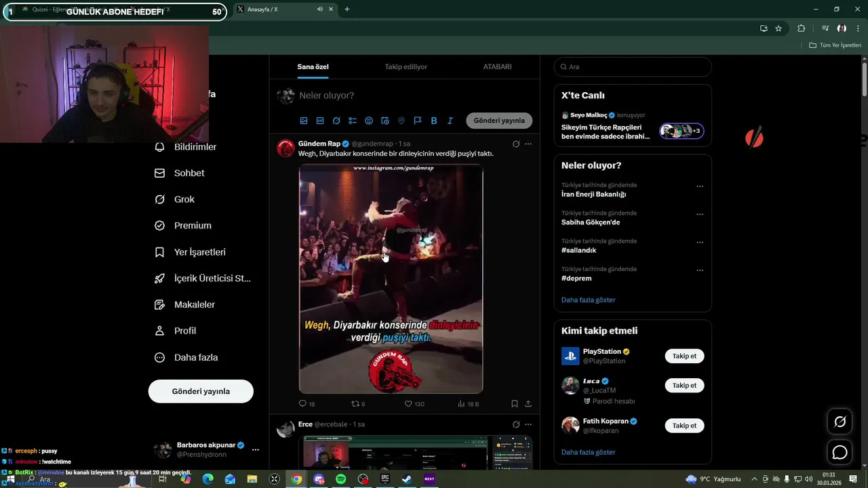This screenshot has height=488, width=868.
Task: Open Bildirimler in the sidebar
Action: tap(186, 147)
